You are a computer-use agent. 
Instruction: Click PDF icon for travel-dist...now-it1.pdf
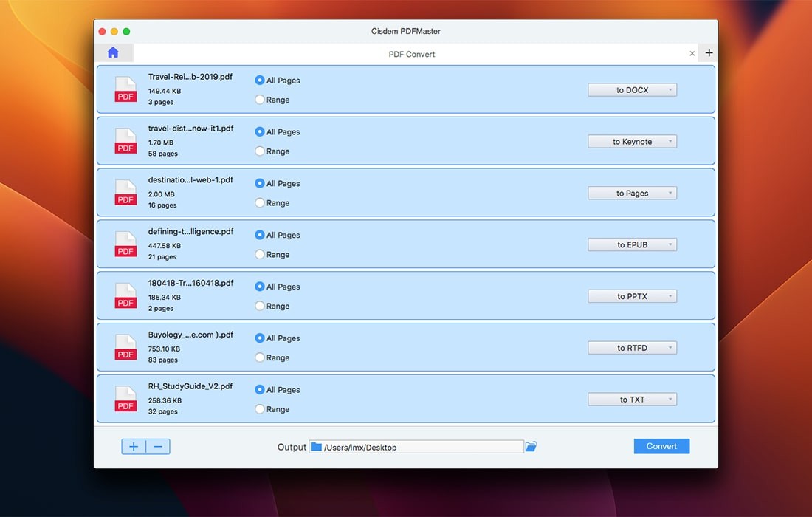point(125,141)
